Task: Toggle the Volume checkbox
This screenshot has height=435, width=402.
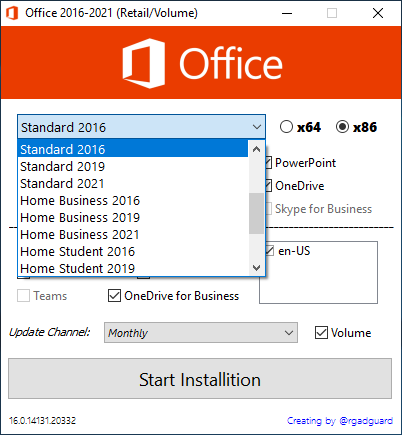Action: (321, 333)
